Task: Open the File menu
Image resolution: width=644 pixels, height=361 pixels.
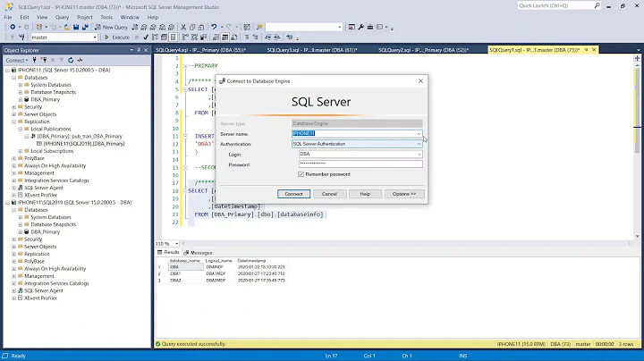Action: [x=8, y=17]
